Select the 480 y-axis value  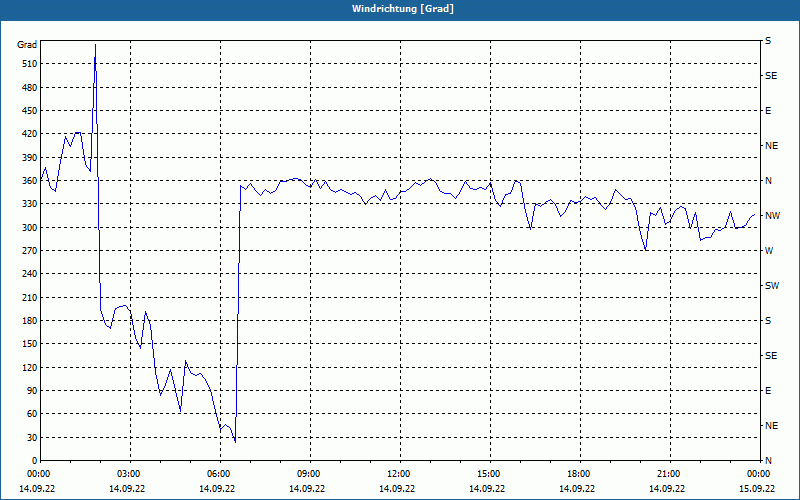click(30, 87)
